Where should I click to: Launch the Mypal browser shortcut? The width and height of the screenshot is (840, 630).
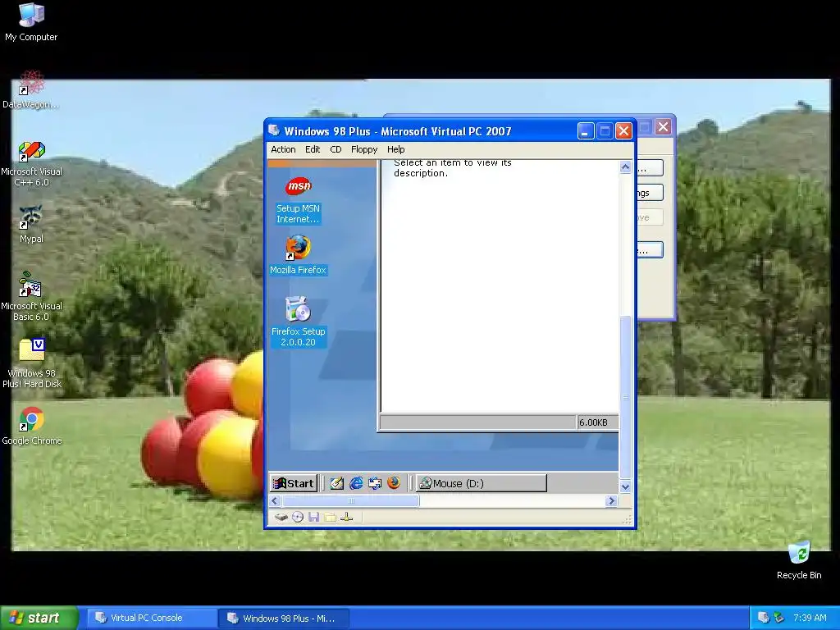coord(31,225)
